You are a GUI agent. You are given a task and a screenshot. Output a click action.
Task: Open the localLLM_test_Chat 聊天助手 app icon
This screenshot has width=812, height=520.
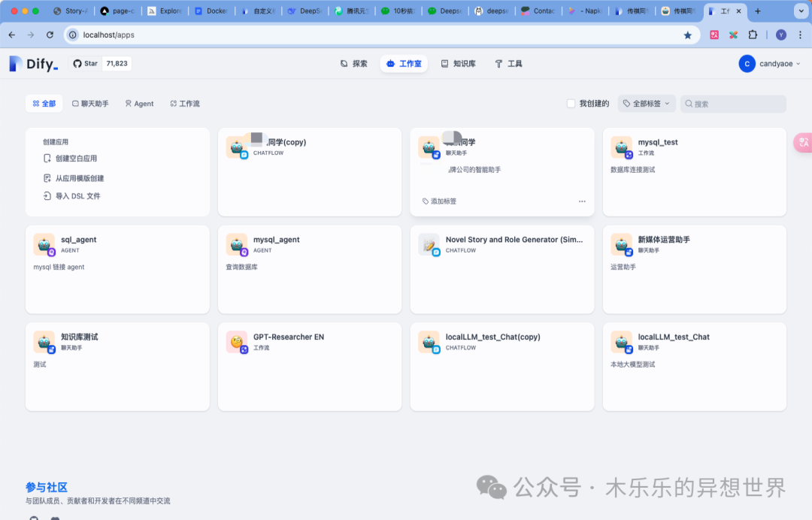click(622, 342)
